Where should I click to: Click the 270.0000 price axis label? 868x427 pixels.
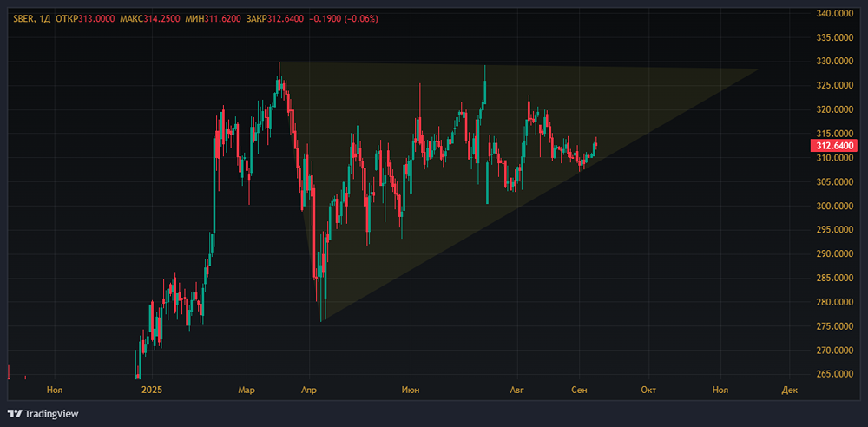836,351
